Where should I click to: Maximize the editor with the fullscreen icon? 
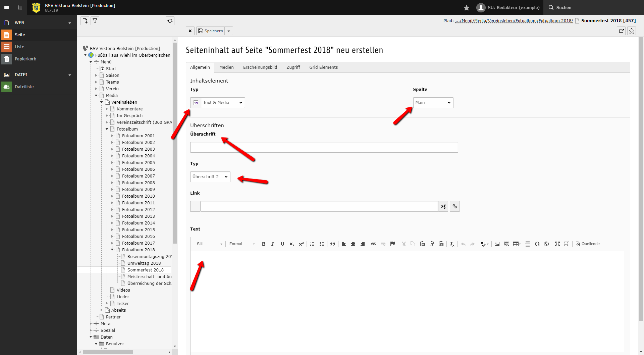pyautogui.click(x=557, y=244)
